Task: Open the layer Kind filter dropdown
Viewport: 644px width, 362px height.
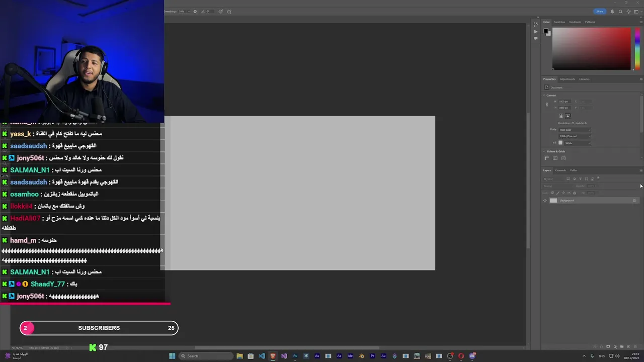Action: click(554, 179)
